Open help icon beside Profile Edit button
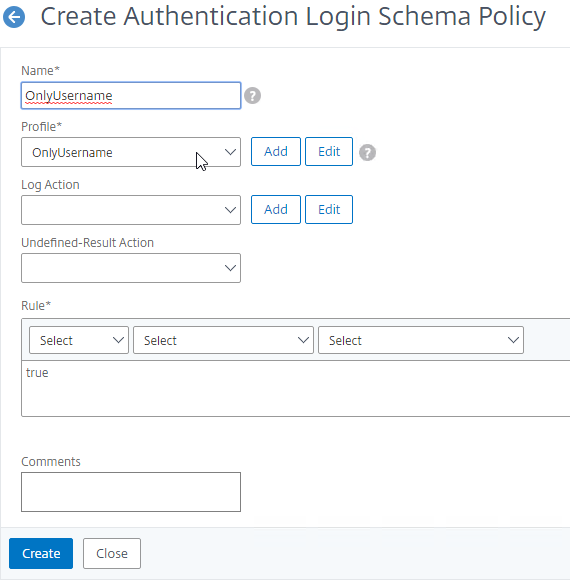 coord(367,152)
